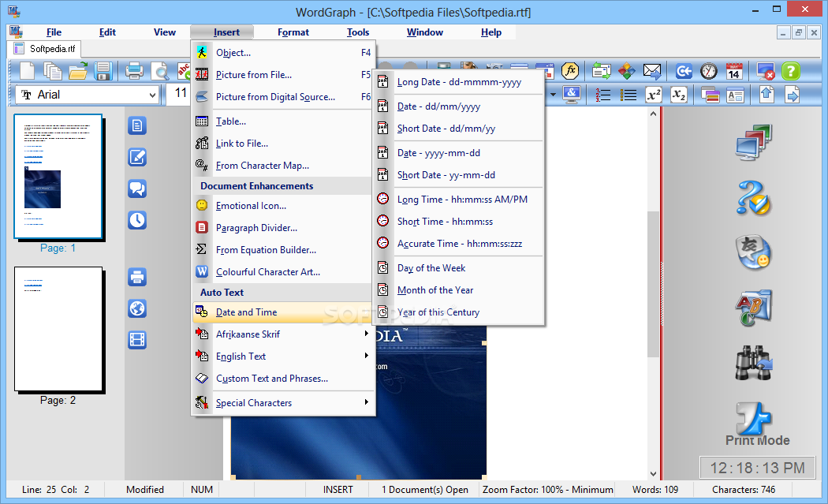Click the copy documents toolbar icon
Viewport: 828px width, 504px height.
click(x=52, y=71)
